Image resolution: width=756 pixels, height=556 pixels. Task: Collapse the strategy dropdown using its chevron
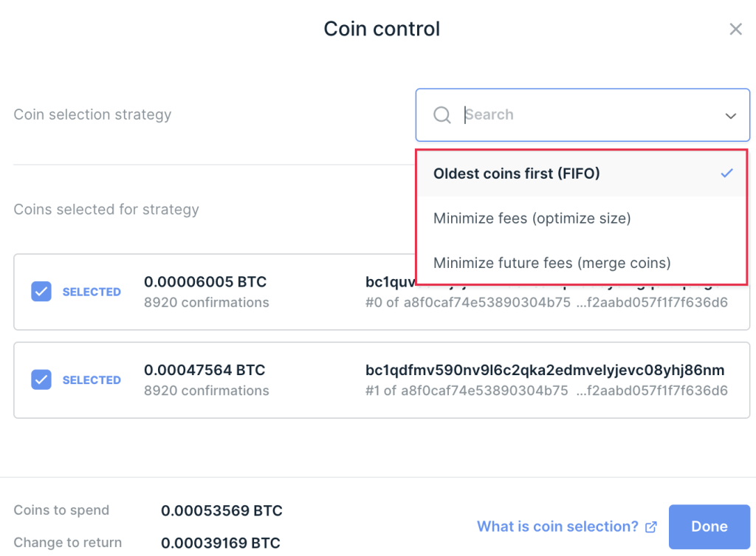(730, 116)
